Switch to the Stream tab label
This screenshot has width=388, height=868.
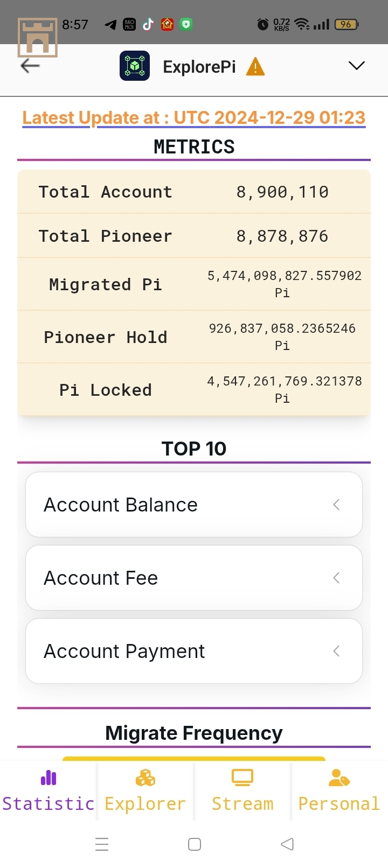[242, 803]
